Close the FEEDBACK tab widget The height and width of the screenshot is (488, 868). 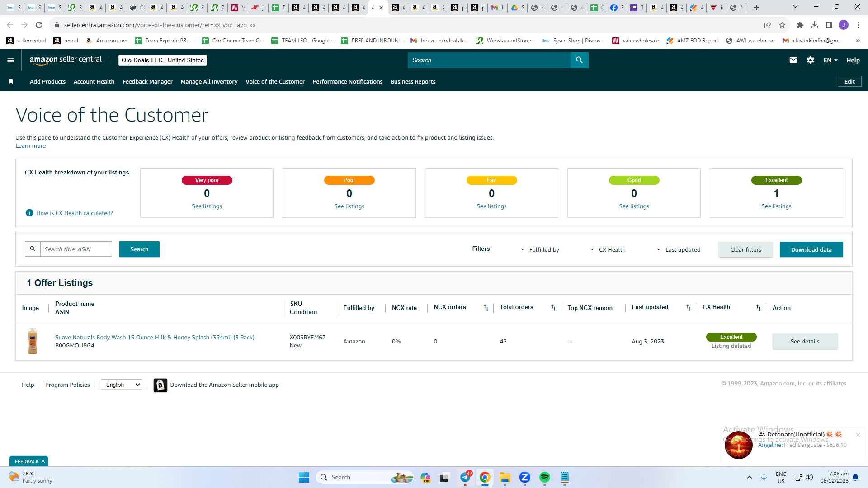[x=43, y=461]
